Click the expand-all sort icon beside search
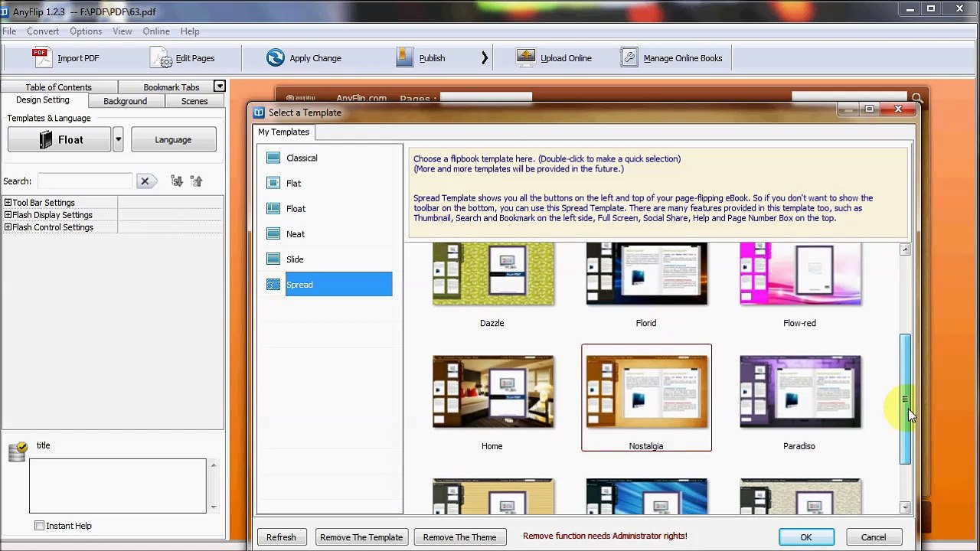 click(x=177, y=181)
